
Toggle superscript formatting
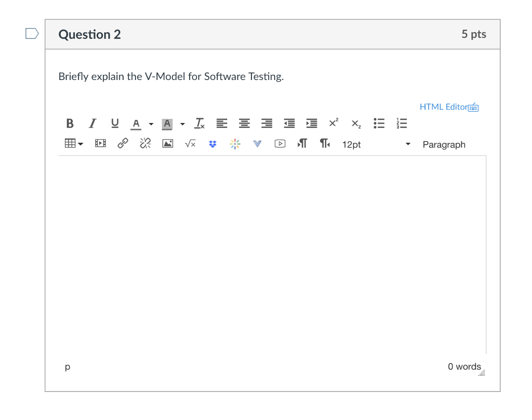pos(333,123)
